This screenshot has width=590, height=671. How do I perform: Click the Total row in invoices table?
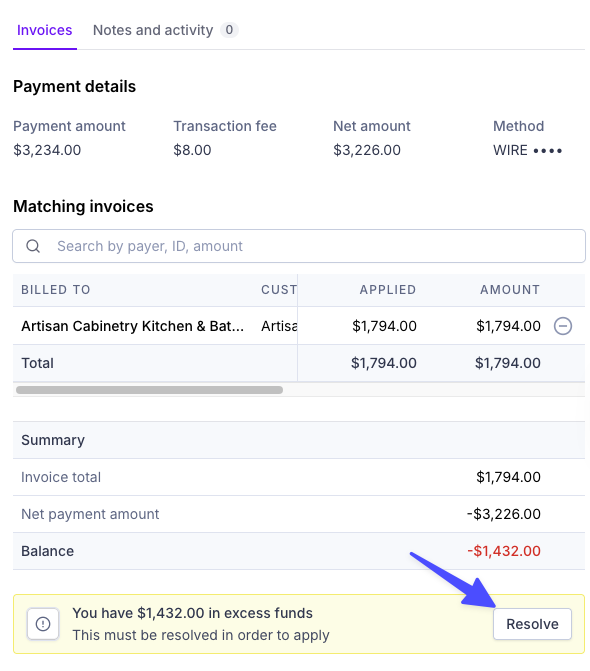(x=299, y=363)
